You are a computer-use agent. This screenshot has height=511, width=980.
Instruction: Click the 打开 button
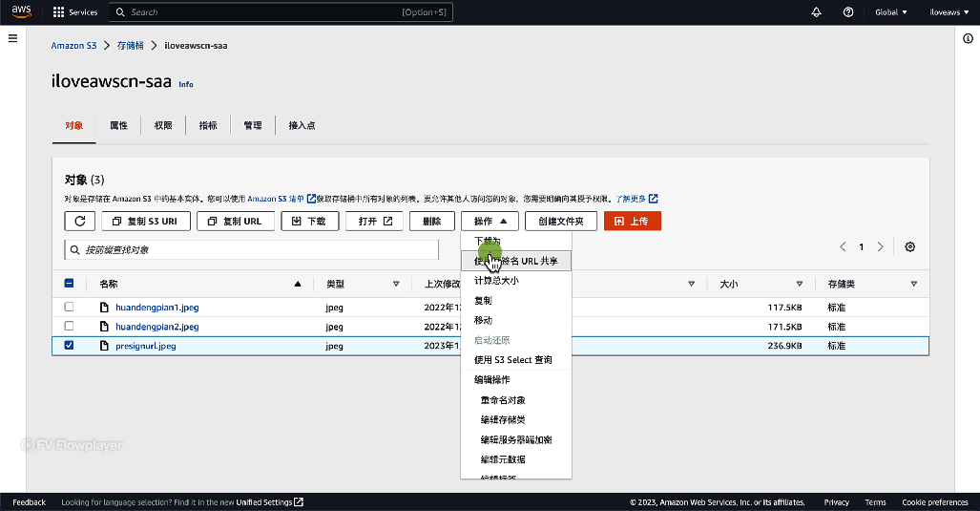(374, 221)
